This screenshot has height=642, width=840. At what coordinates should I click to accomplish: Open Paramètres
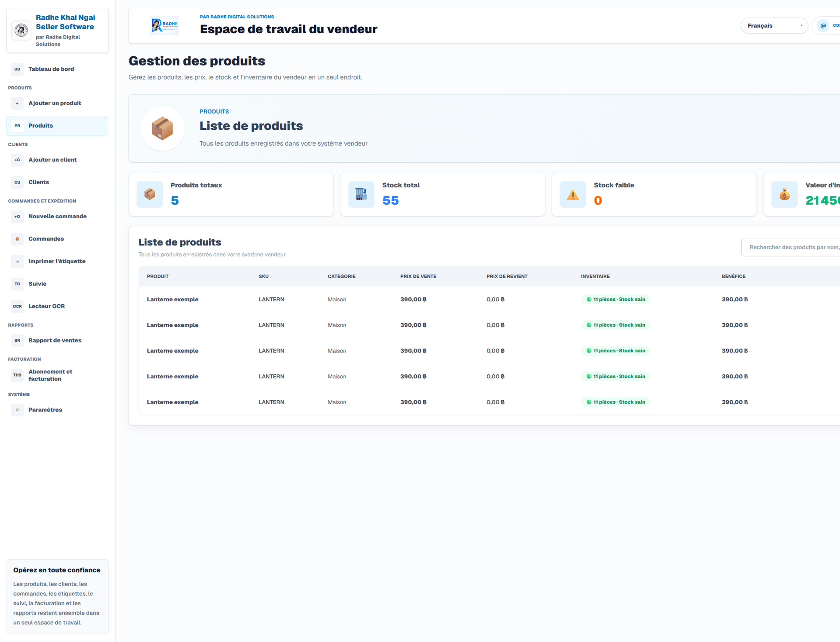[57, 410]
